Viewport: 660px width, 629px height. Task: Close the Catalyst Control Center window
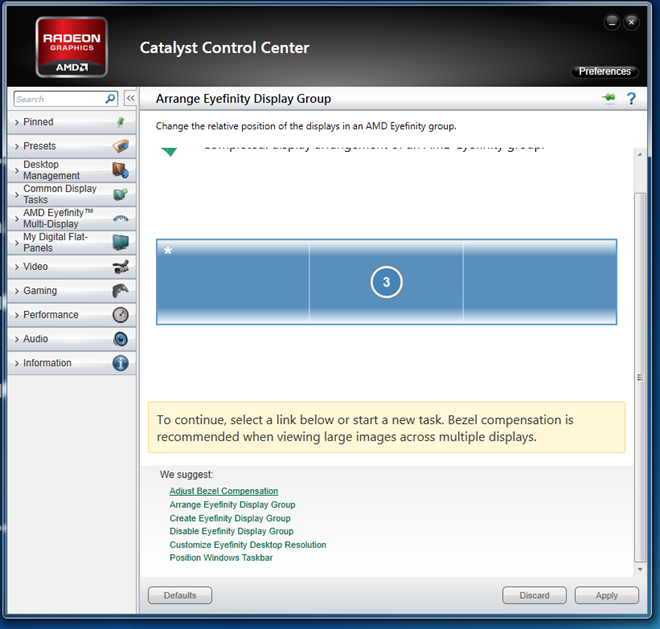point(631,22)
